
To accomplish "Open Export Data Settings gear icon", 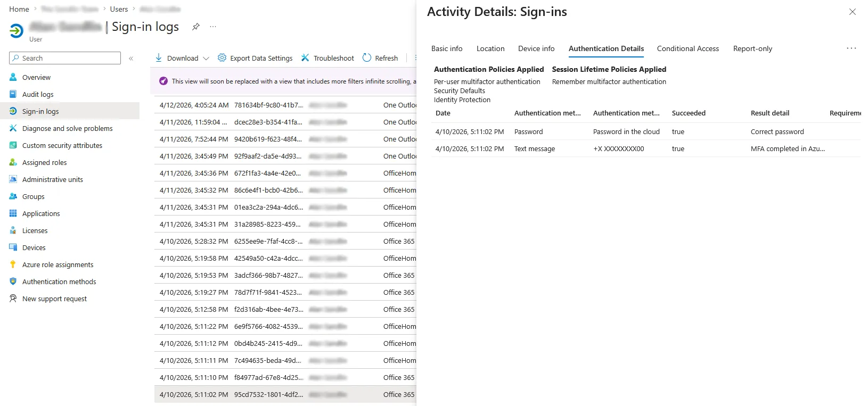I will [x=222, y=58].
